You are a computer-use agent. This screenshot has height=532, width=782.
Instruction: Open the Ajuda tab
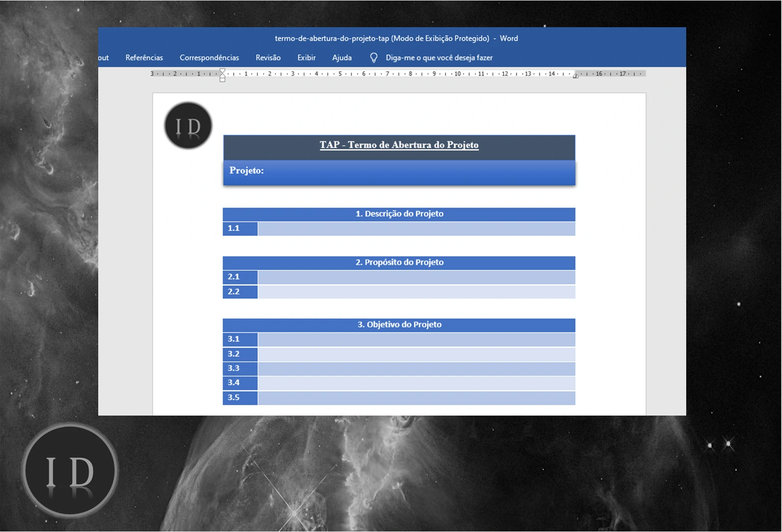pos(342,58)
